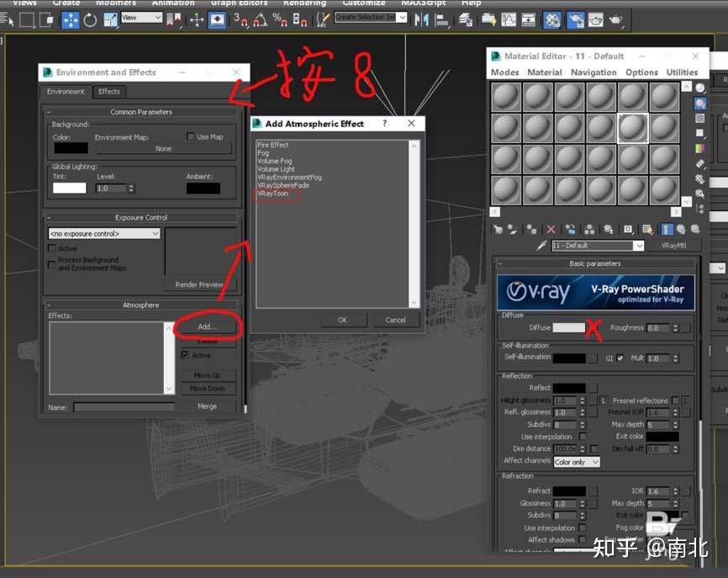The height and width of the screenshot is (578, 728).
Task: Enable the Use Map checkbox
Action: (191, 136)
